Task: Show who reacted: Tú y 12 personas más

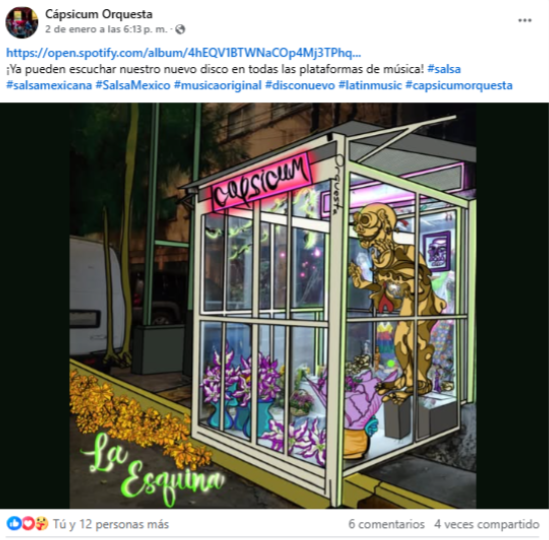Action: [111, 524]
